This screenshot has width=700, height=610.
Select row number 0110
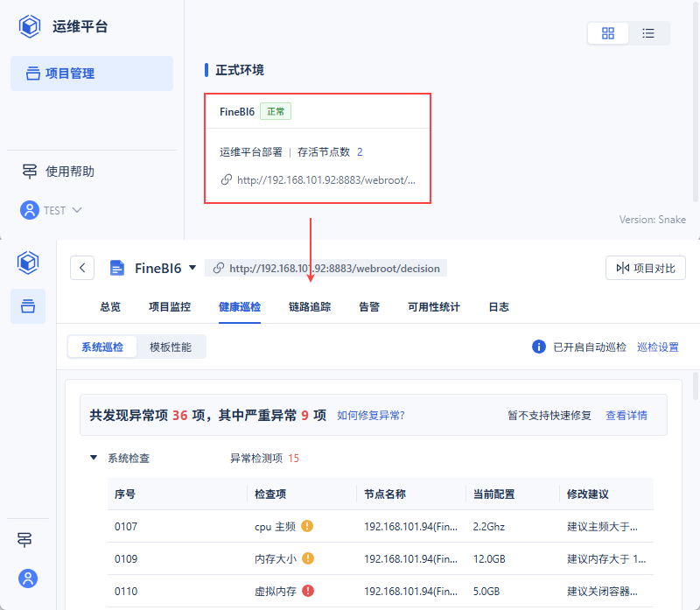click(x=126, y=592)
